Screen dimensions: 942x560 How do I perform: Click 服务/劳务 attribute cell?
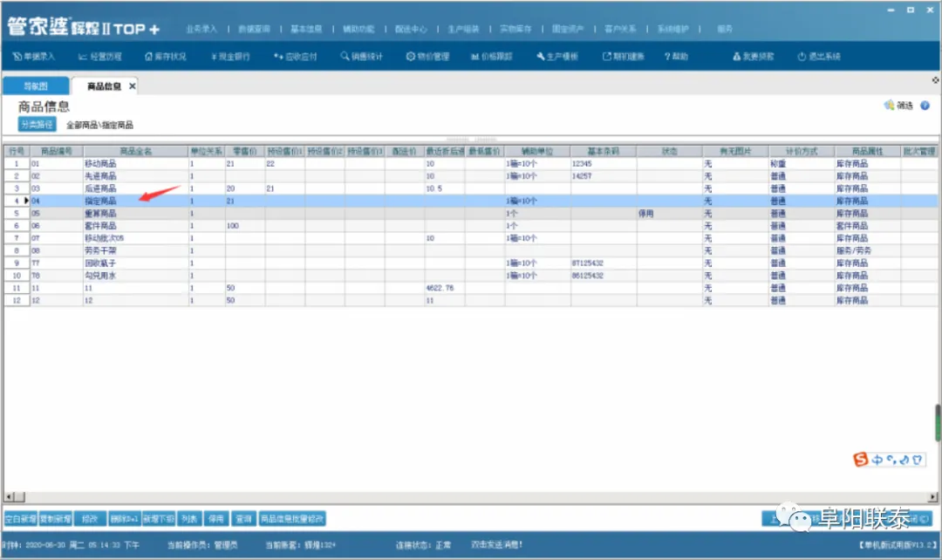click(x=868, y=250)
